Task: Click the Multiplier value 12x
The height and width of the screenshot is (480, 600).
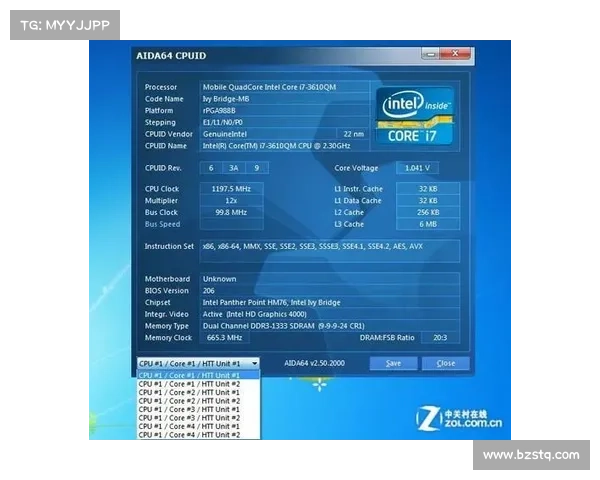Action: [x=232, y=201]
